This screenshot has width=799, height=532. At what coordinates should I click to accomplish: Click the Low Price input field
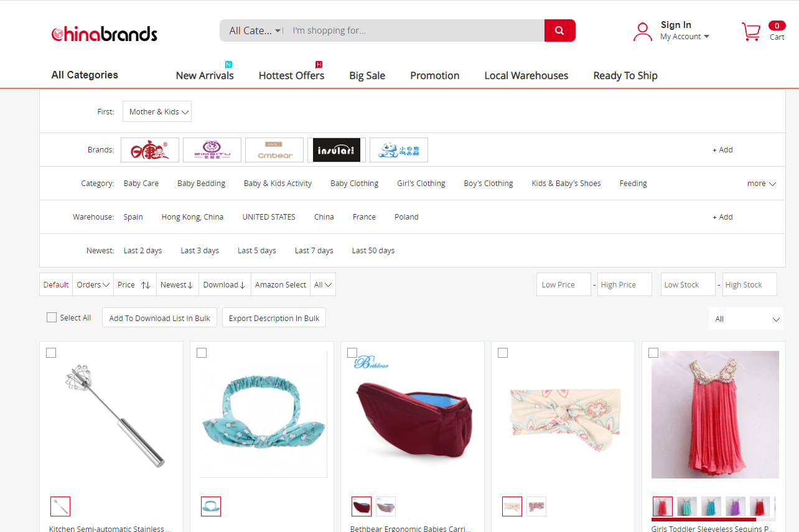tap(563, 284)
